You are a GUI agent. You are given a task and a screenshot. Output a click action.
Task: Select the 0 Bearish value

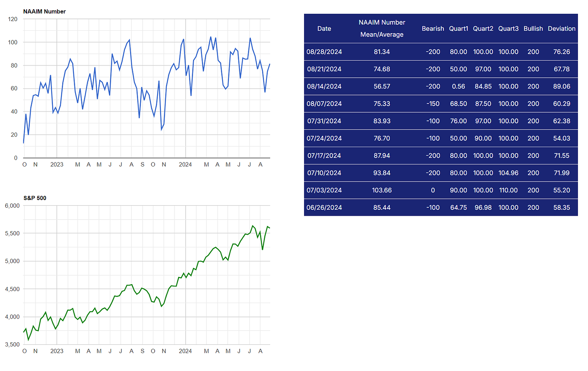coord(433,190)
